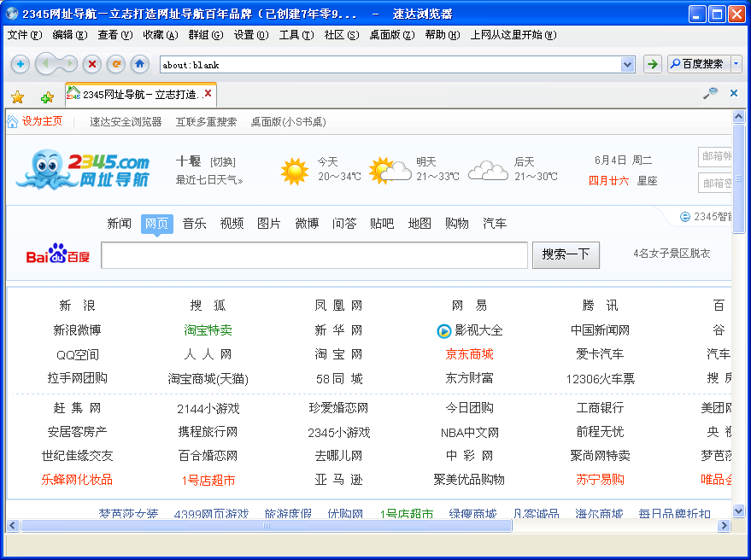Click the search tool icon in tab bar
The height and width of the screenshot is (560, 751).
click(x=710, y=94)
